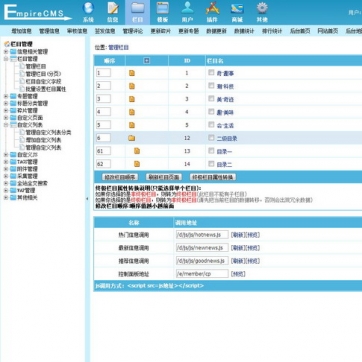Click the page icon in row ID 14
This screenshot has width=362, height=362.
137,164
